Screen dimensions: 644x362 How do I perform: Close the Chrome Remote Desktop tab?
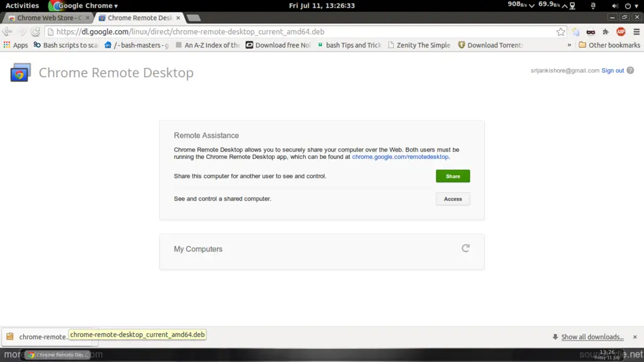pos(178,18)
